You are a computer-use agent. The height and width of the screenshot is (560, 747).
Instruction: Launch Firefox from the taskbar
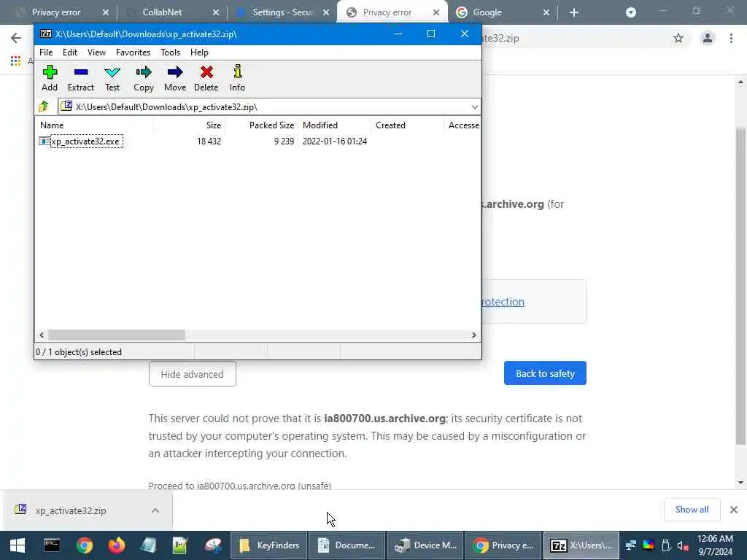(116, 545)
